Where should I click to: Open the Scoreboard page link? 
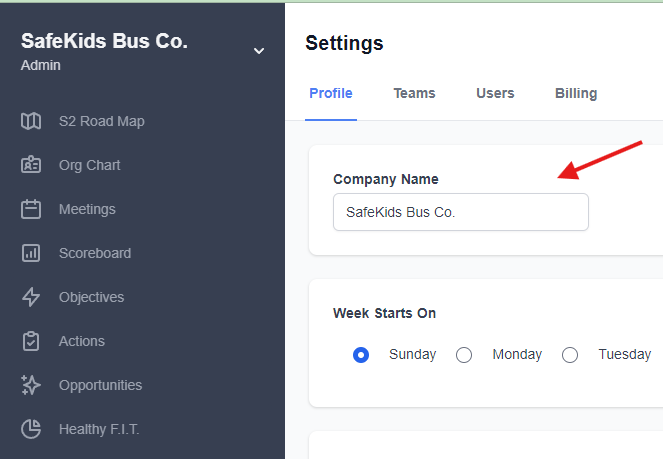tap(95, 253)
